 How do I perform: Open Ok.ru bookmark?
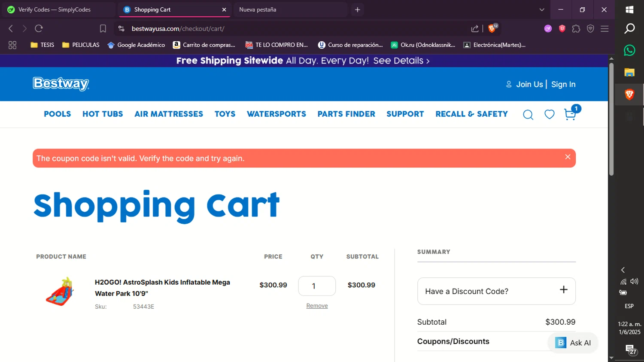[423, 45]
